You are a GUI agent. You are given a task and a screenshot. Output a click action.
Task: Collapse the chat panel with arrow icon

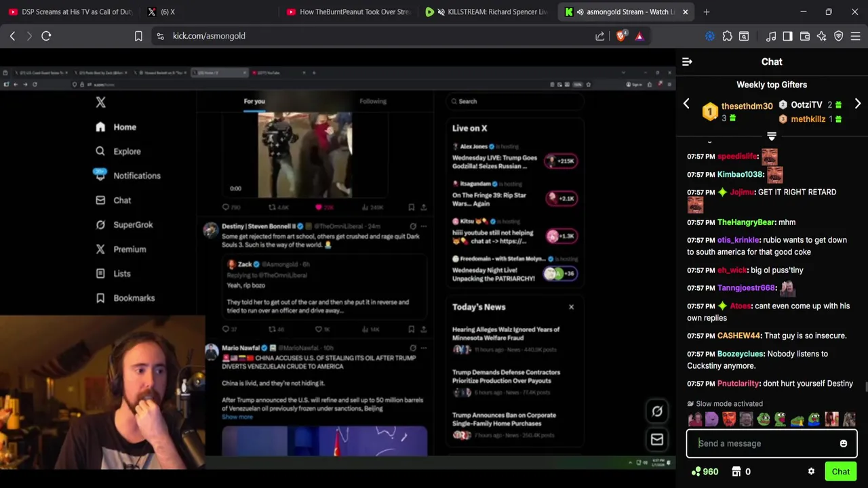687,62
